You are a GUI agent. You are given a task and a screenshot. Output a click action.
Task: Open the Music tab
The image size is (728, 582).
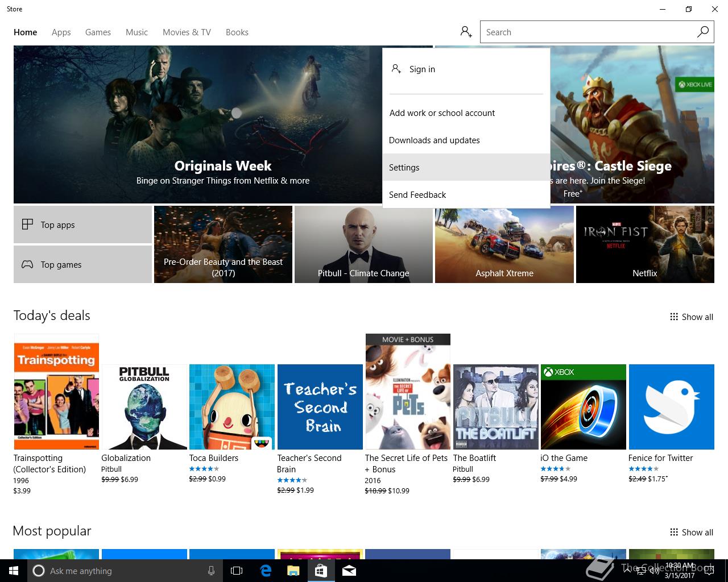pos(136,32)
